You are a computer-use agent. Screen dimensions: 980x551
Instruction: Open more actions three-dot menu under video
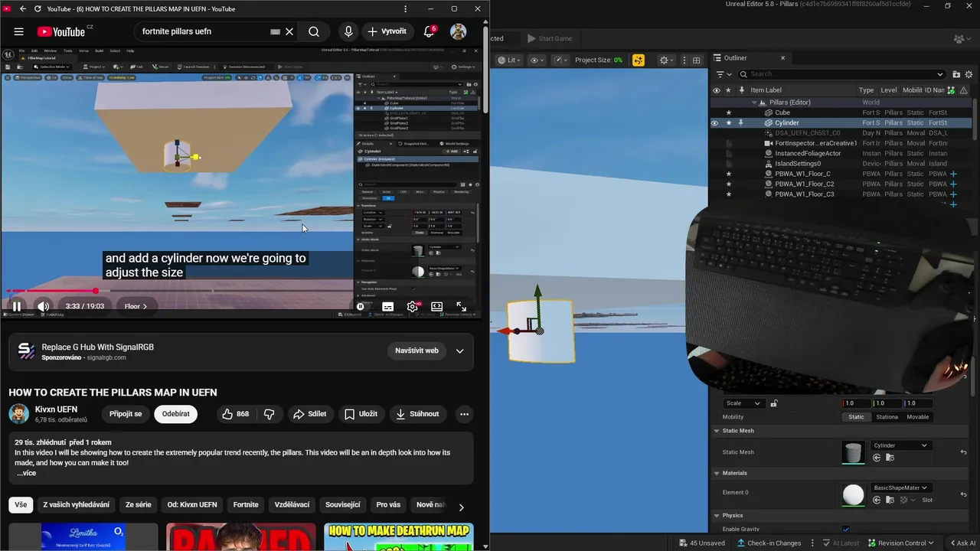coord(464,414)
